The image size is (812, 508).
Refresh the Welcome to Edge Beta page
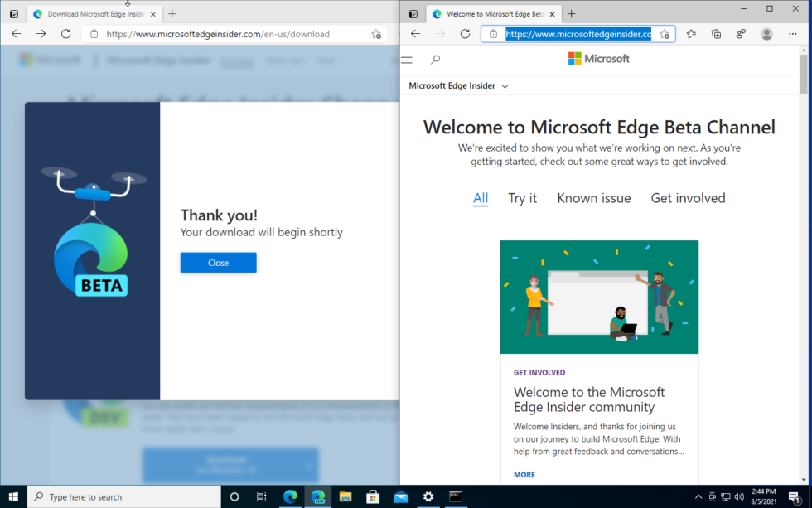[465, 34]
